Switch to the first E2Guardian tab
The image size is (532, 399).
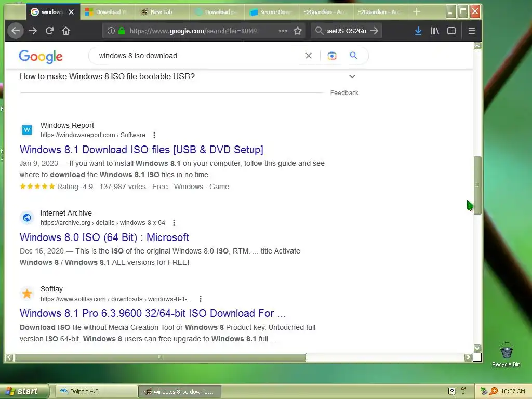[x=325, y=12]
